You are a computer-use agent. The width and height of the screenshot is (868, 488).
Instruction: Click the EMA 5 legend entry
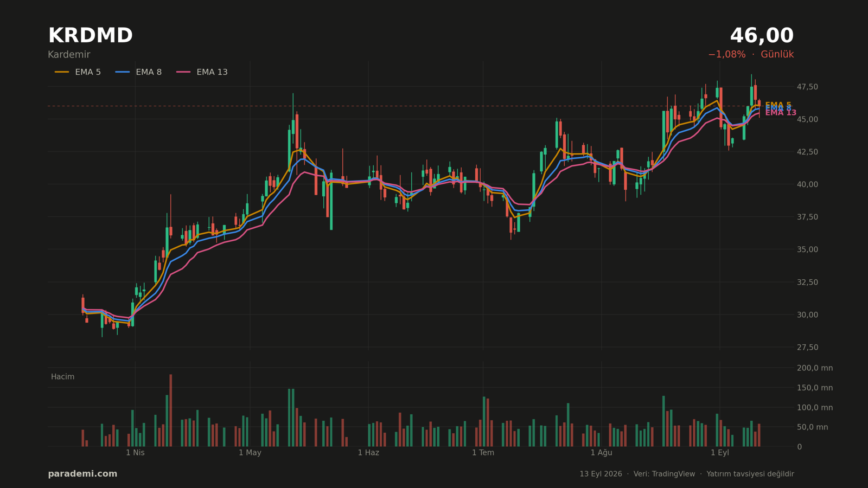tap(78, 72)
